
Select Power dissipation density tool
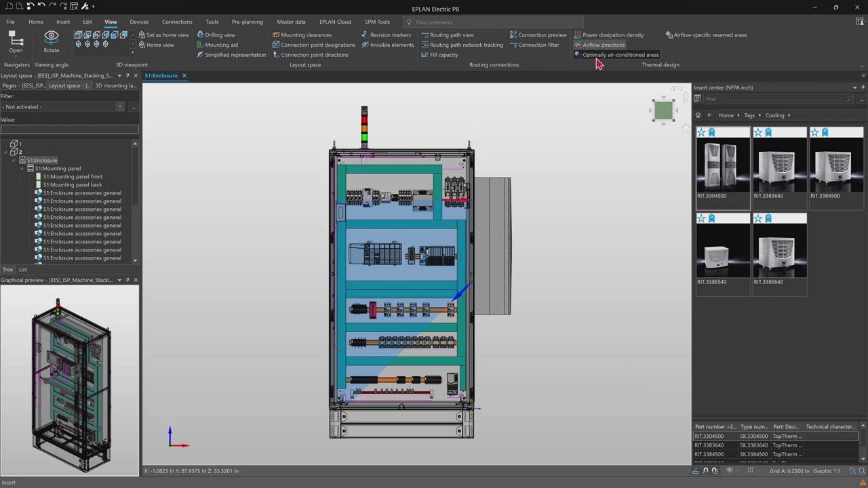coord(612,35)
